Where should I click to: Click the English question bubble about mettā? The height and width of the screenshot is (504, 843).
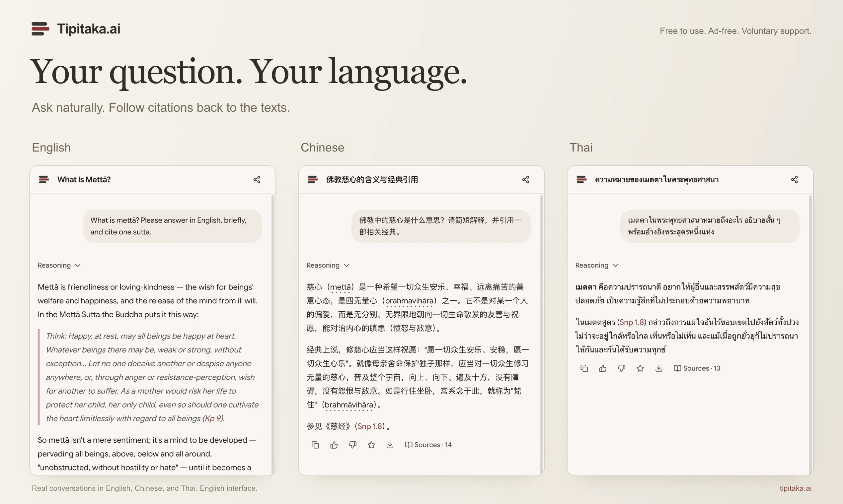(172, 226)
